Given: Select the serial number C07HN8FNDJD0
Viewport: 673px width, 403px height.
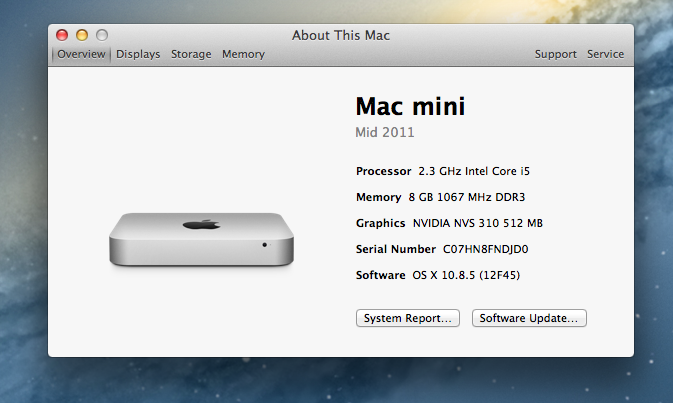Looking at the screenshot, I should 485,249.
